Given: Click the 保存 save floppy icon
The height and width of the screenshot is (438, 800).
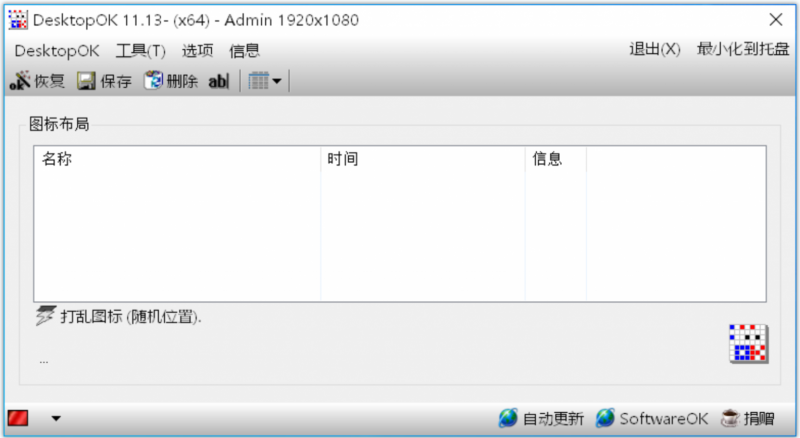Looking at the screenshot, I should point(86,81).
